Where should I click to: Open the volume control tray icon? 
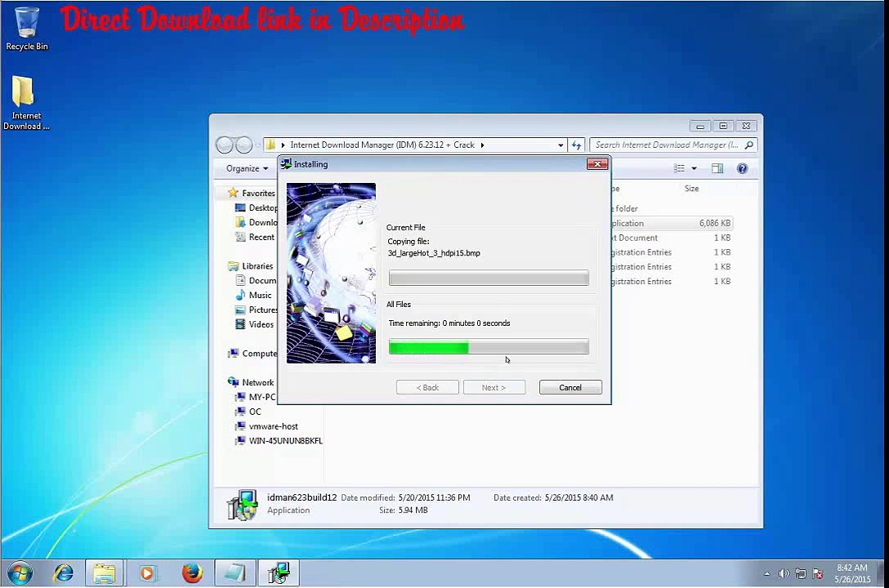(784, 574)
